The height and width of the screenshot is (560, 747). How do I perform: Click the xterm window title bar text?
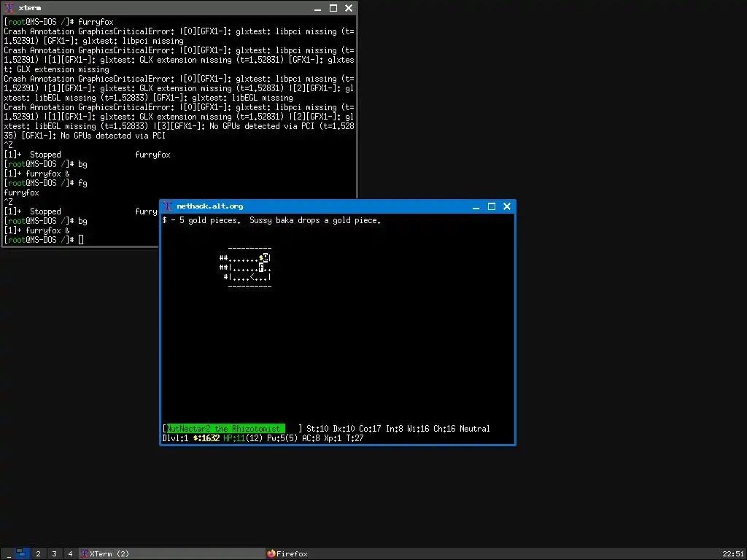[29, 8]
